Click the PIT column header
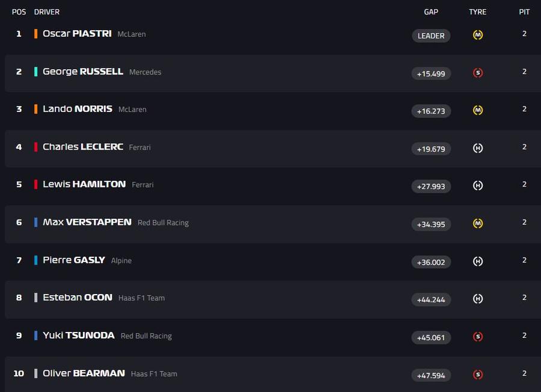Screen dimensions: 541x392 click(x=524, y=12)
